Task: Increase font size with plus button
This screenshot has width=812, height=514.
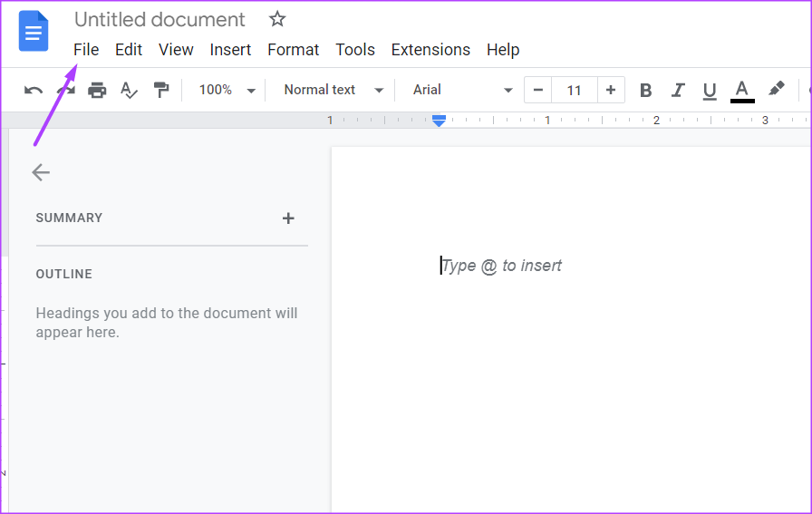Action: tap(611, 90)
